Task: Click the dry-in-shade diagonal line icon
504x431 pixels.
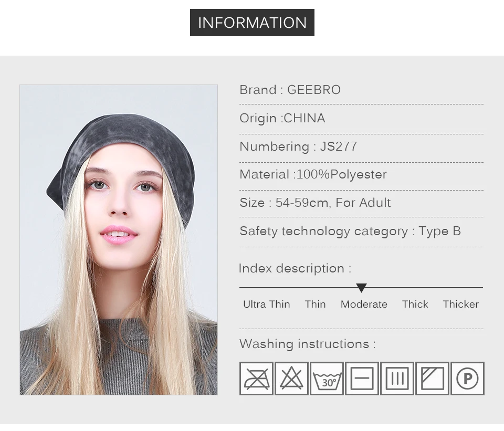Action: click(432, 379)
